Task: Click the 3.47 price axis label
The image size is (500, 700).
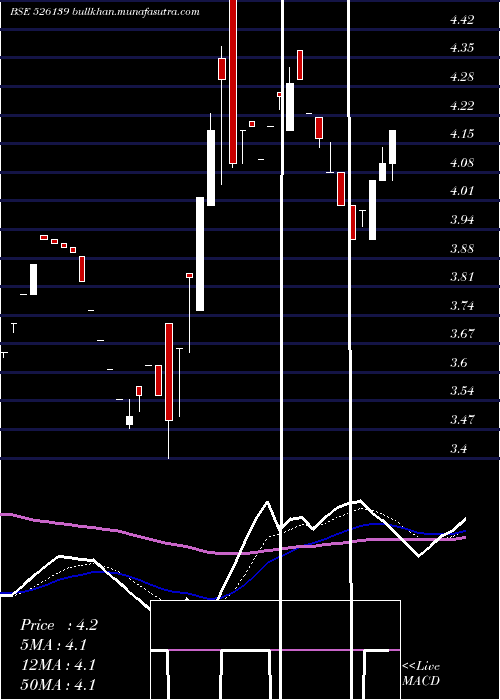Action: 462,420
